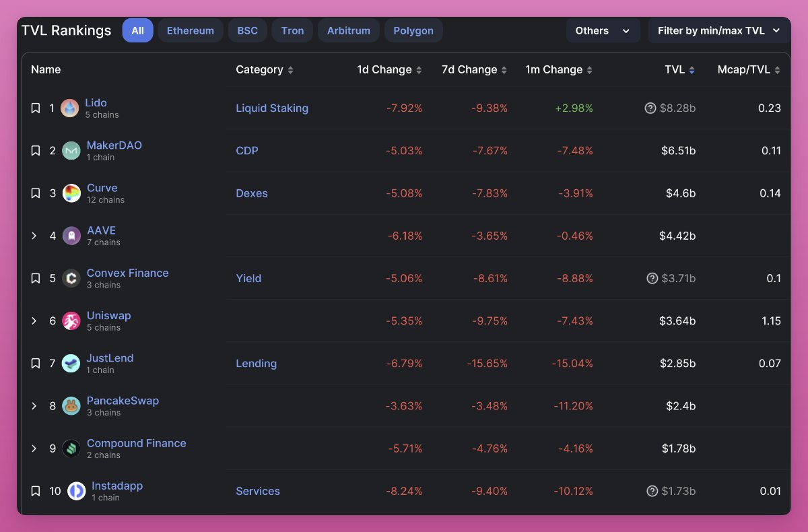Click Instadapp's -8.24% 1d change
The height and width of the screenshot is (532, 808).
click(404, 491)
